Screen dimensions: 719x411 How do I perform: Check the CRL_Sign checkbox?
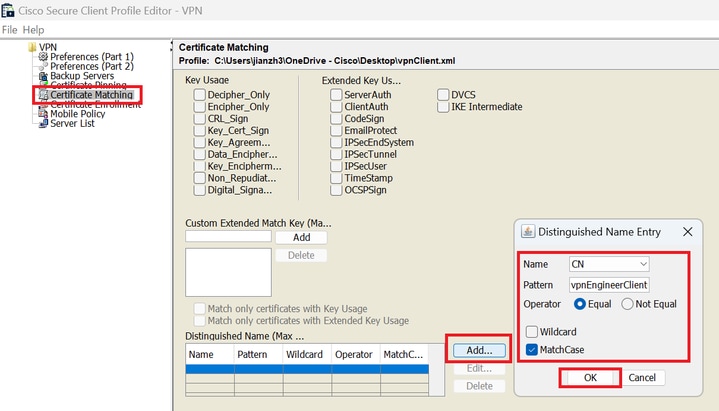coord(199,119)
